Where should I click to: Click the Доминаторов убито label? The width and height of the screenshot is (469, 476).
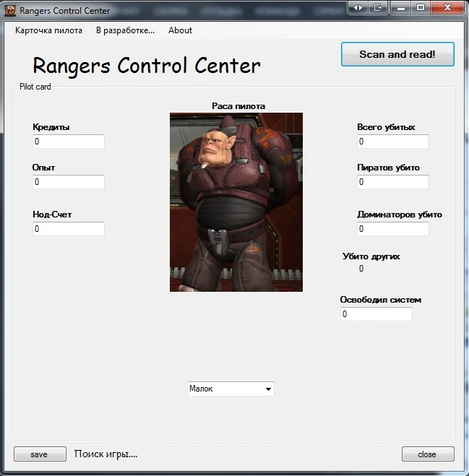pos(399,215)
